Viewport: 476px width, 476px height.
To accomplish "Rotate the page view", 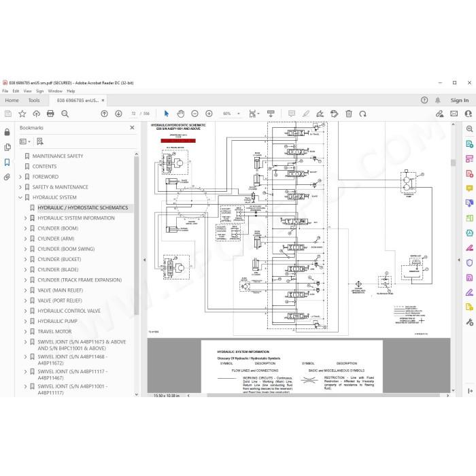I will (362, 114).
